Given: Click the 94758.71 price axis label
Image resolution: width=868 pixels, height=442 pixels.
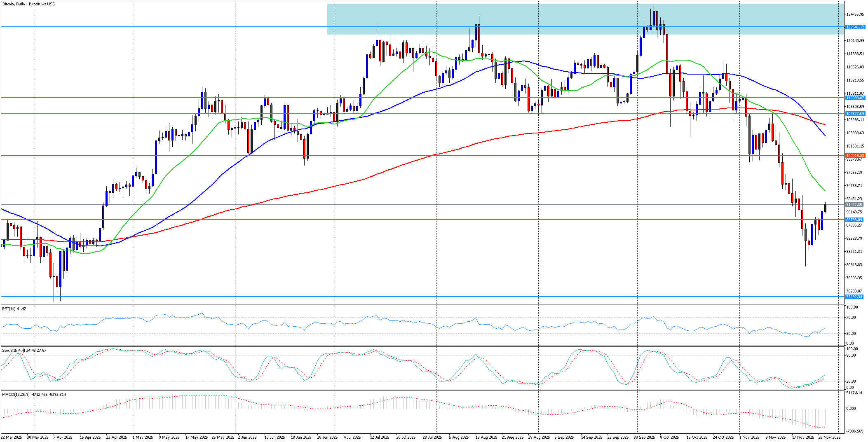Looking at the screenshot, I should coord(855,185).
